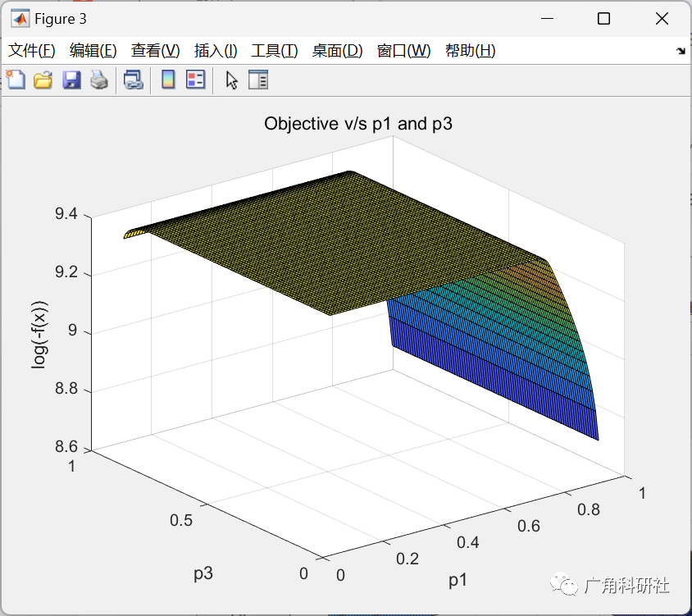
Task: Insert colorbar using toolbar icon
Action: (x=168, y=80)
